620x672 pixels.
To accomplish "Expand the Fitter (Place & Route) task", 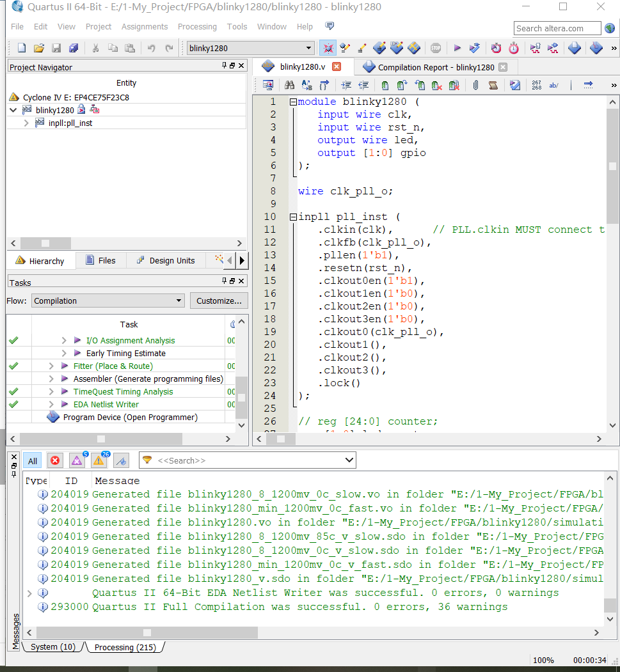I will click(x=51, y=366).
